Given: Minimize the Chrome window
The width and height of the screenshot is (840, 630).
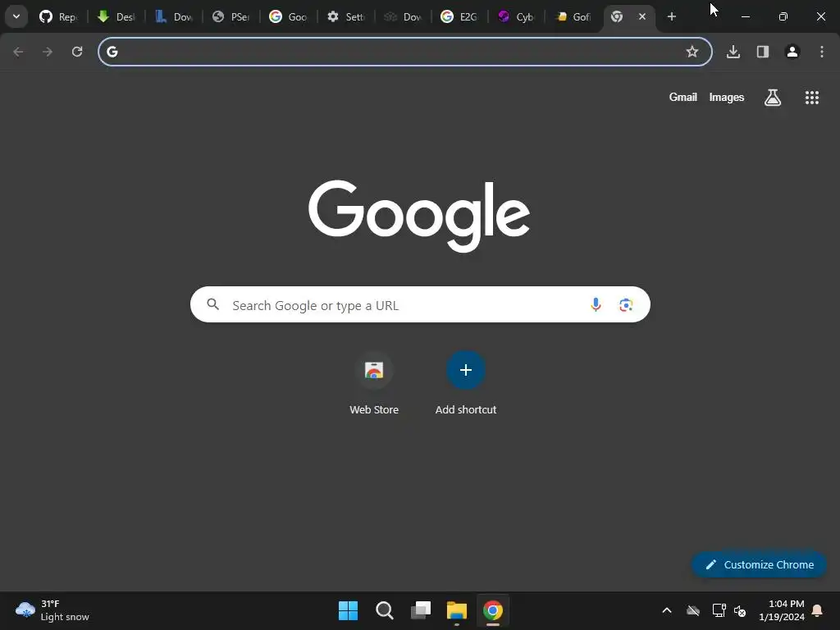Looking at the screenshot, I should [745, 16].
